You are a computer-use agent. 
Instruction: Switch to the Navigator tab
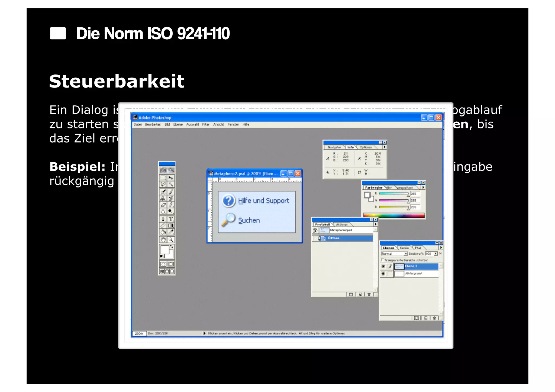[x=334, y=147]
